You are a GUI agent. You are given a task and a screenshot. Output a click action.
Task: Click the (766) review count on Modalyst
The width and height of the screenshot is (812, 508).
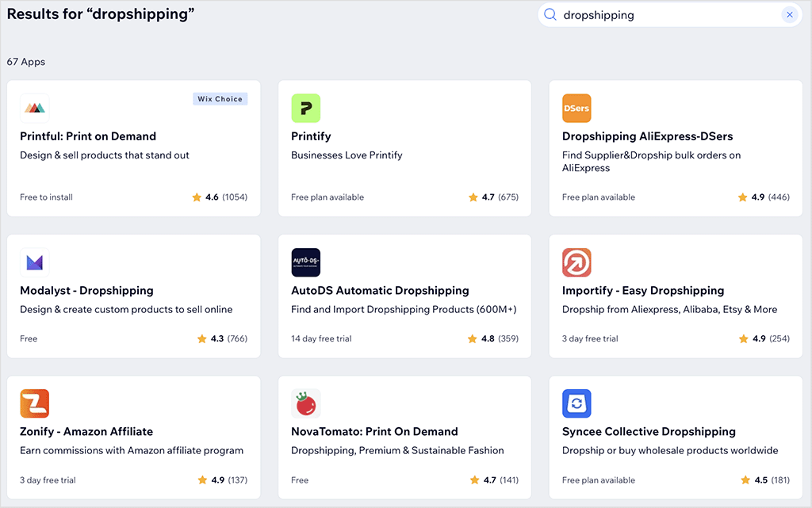237,339
